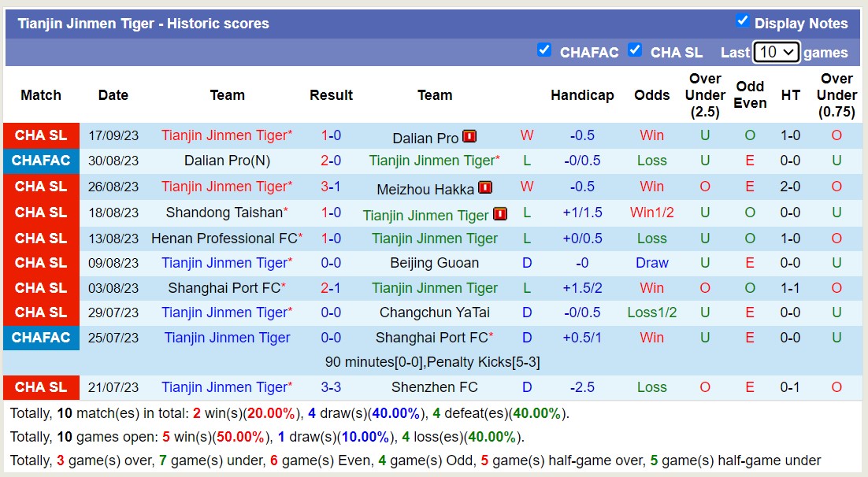Open the Beijing Guoan team link

(434, 263)
